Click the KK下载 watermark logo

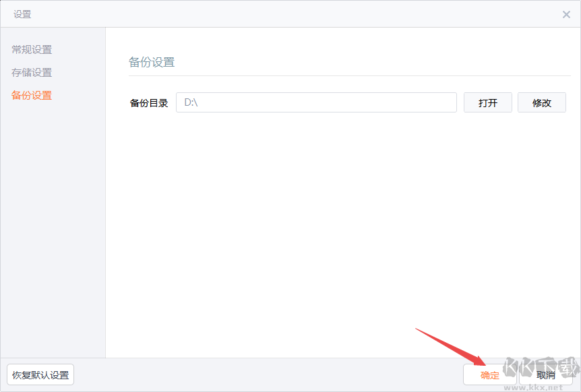pyautogui.click(x=541, y=368)
